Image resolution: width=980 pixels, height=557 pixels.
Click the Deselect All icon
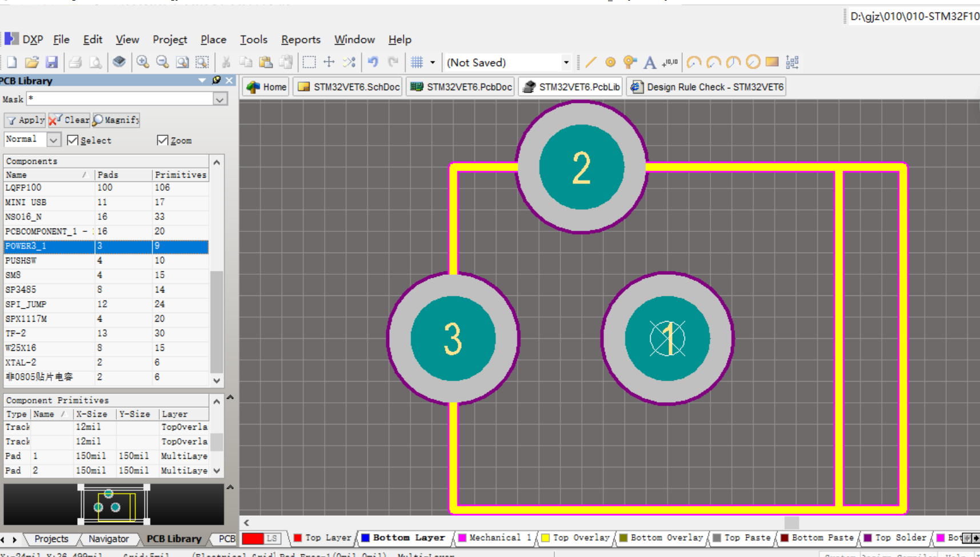point(349,62)
